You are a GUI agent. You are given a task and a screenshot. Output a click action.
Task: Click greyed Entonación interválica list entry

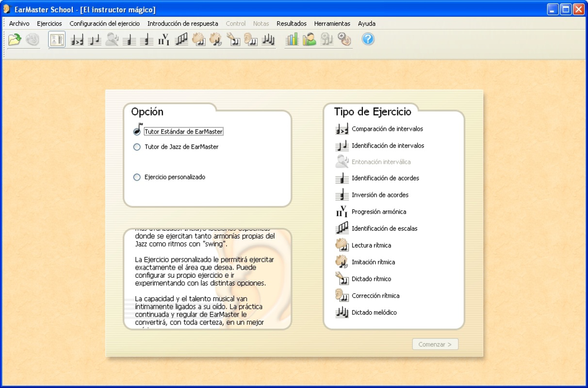click(373, 162)
